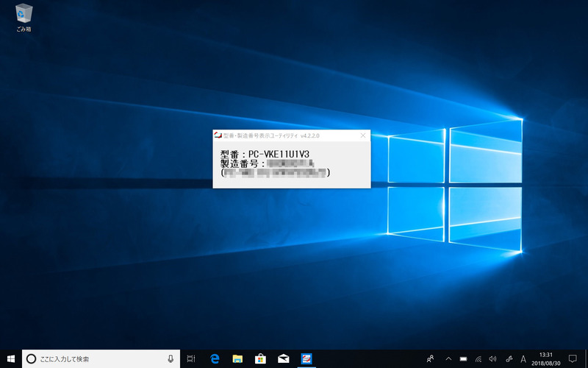Open the volume speaker control
This screenshot has width=588, height=368.
tap(492, 359)
